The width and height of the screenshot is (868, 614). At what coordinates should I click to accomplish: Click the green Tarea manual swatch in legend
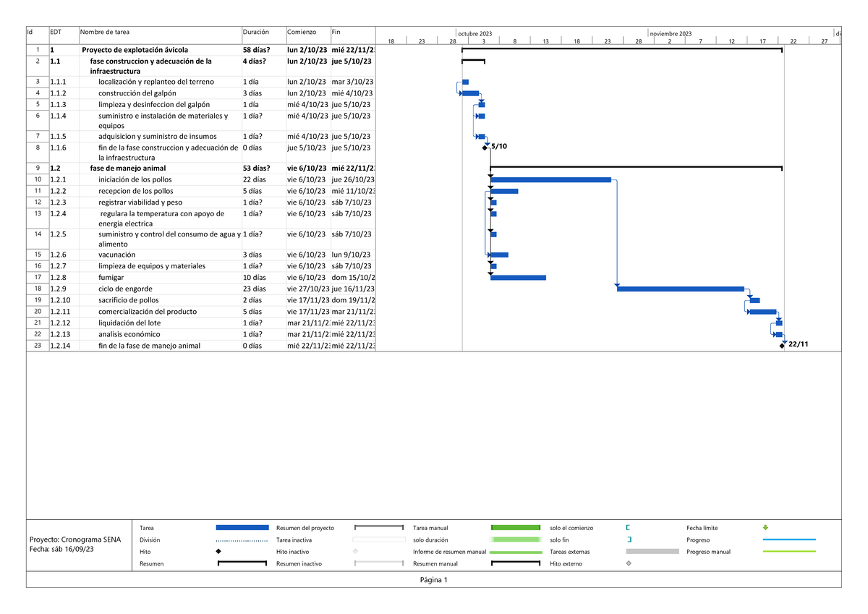pyautogui.click(x=516, y=528)
